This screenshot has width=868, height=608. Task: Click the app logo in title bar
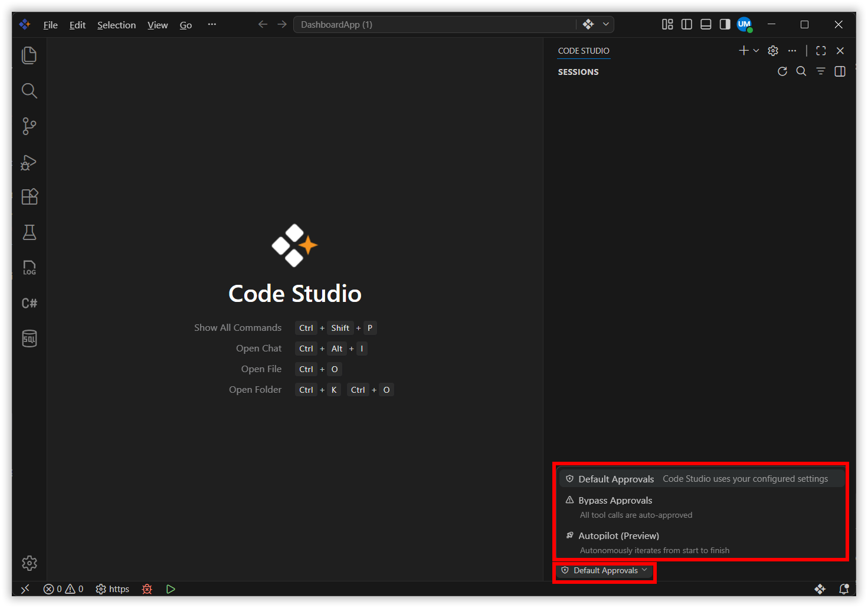[25, 25]
